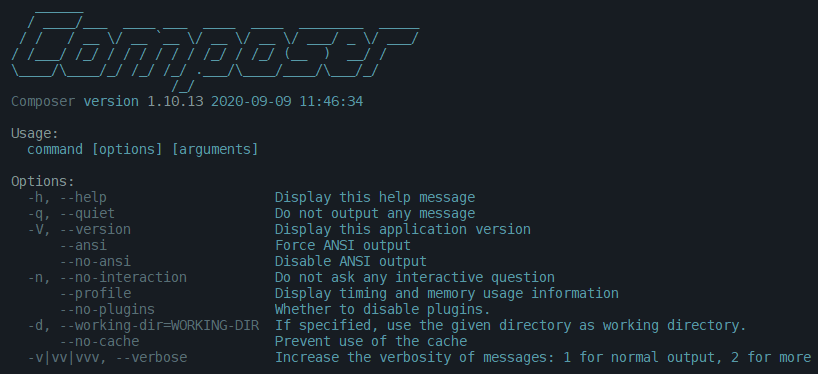Select the release date 2020-09-09 text
The height and width of the screenshot is (374, 818).
[251, 101]
